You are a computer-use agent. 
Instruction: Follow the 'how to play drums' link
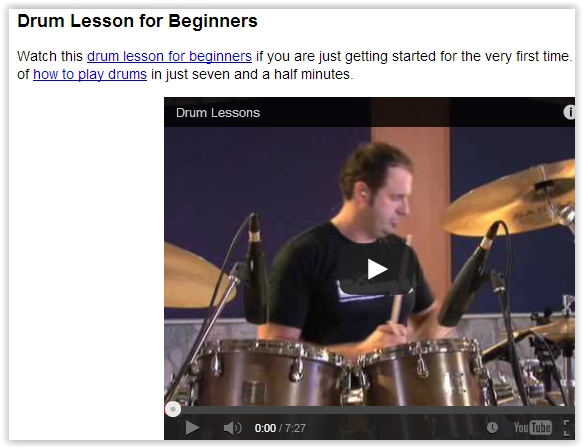[x=90, y=74]
